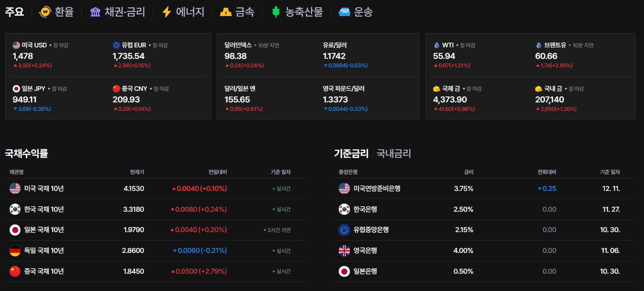
Task: Click the 일본은행 name
Action: (365, 271)
